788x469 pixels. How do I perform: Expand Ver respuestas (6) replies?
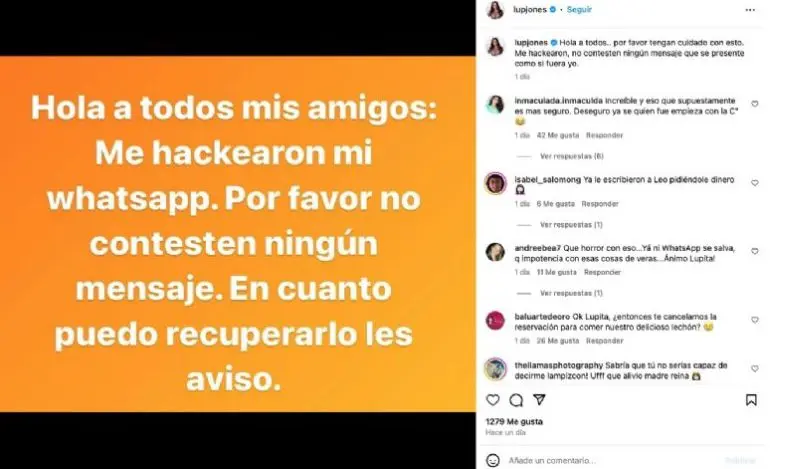coord(572,156)
